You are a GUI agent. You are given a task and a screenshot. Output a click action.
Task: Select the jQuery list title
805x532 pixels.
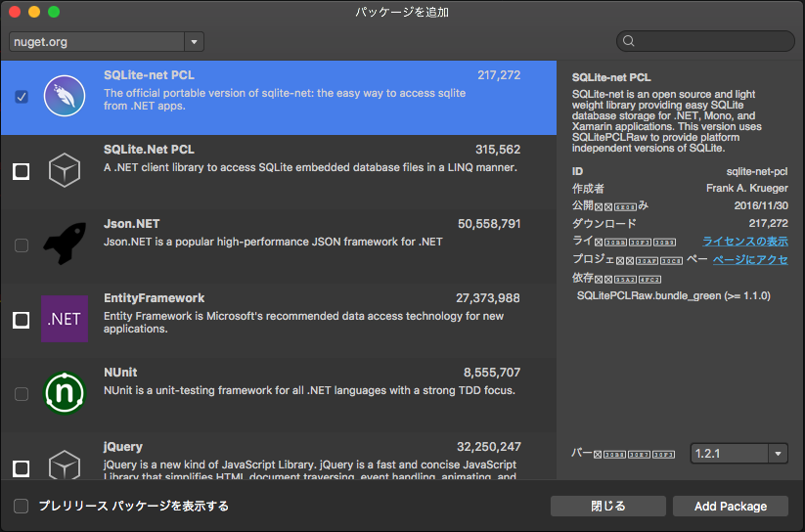[x=122, y=447]
